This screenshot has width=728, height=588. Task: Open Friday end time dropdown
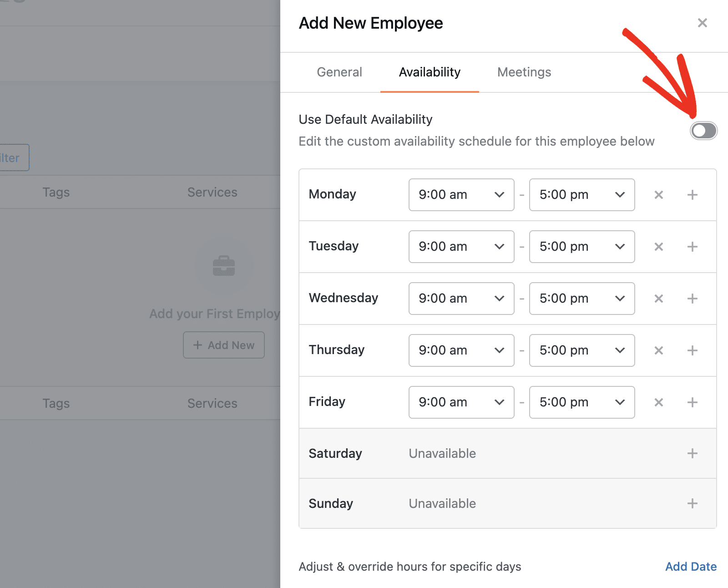[582, 402]
